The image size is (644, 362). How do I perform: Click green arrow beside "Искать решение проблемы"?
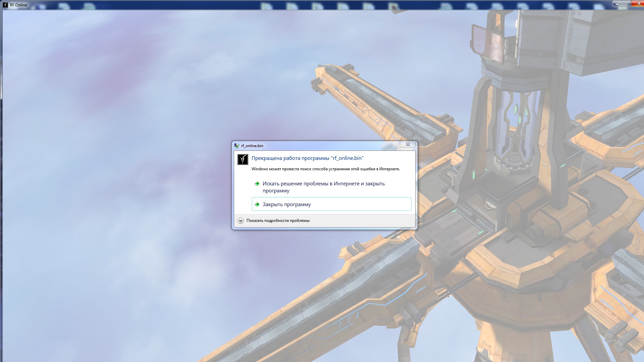point(257,184)
